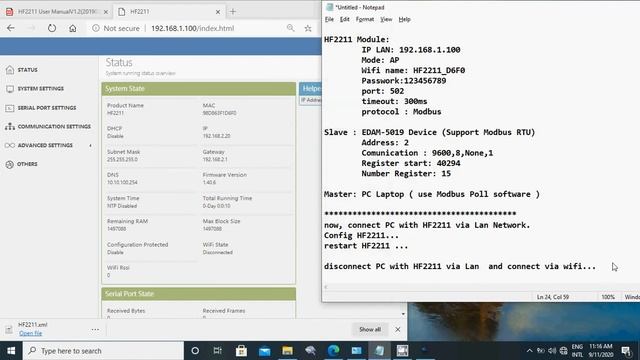Click Type here to search box

pyautogui.click(x=103, y=351)
